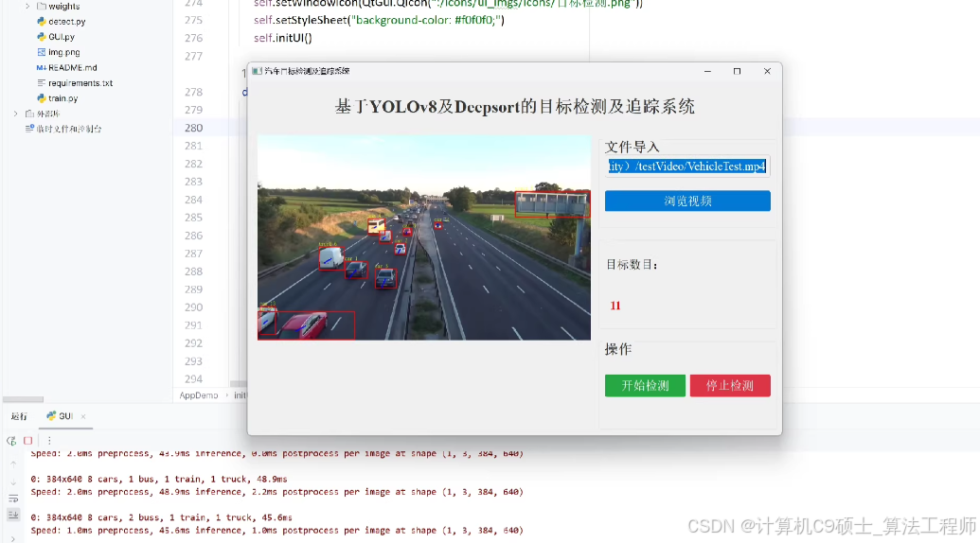
Task: Toggle soft-wrap in the console
Action: click(13, 499)
